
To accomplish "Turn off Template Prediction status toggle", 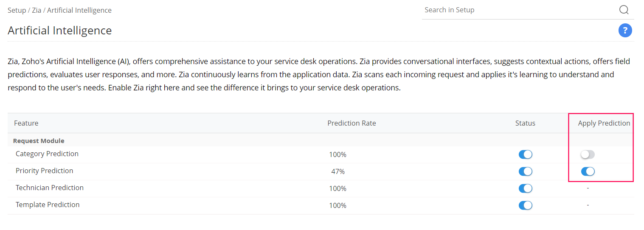I will coord(525,205).
